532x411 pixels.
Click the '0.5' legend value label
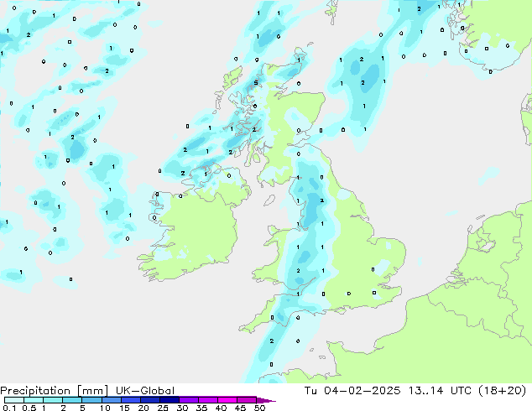[29, 408]
